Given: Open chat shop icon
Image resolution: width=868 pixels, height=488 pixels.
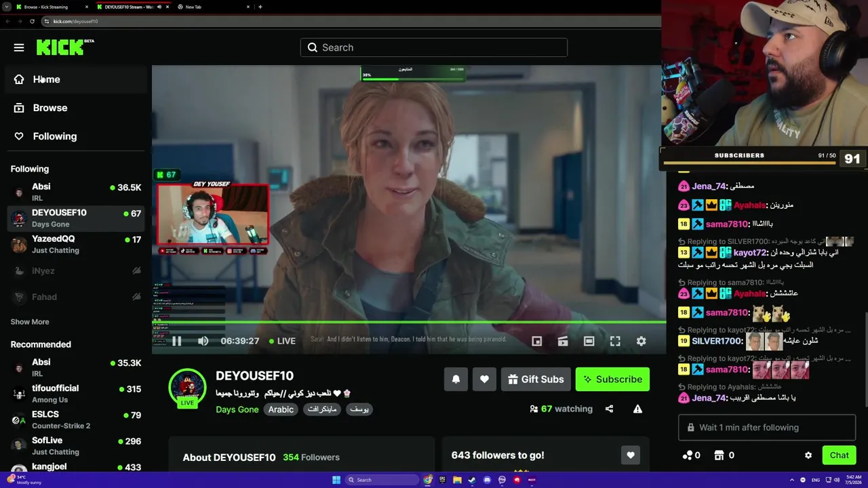Looking at the screenshot, I should [719, 455].
